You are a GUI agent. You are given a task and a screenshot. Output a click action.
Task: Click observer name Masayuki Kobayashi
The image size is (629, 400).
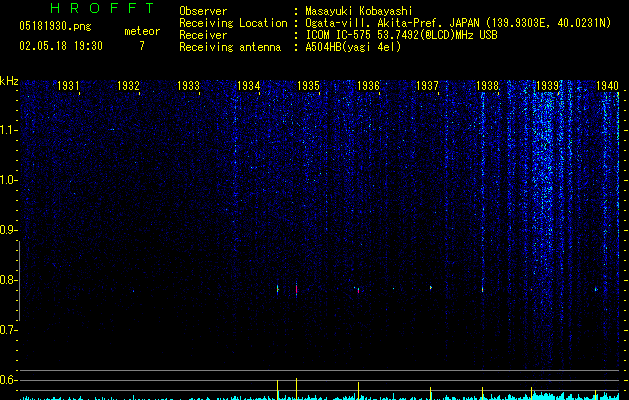(359, 11)
